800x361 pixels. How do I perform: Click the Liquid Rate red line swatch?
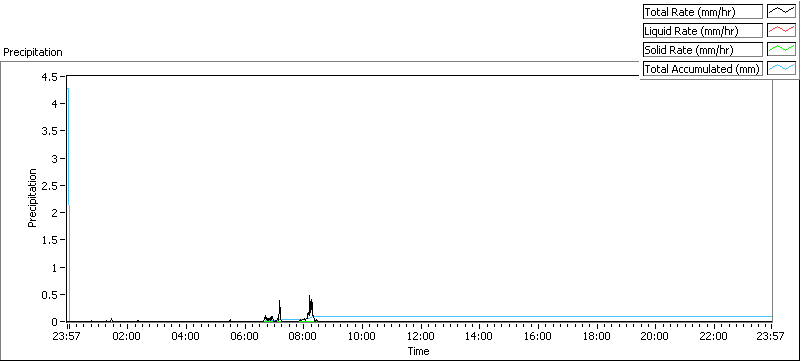pyautogui.click(x=781, y=31)
